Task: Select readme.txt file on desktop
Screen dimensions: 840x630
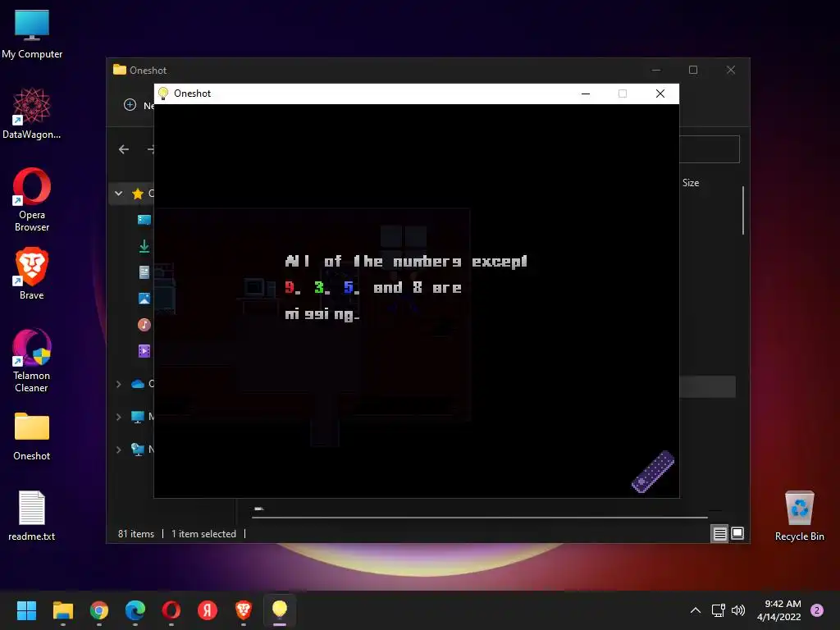Action: coord(32,516)
